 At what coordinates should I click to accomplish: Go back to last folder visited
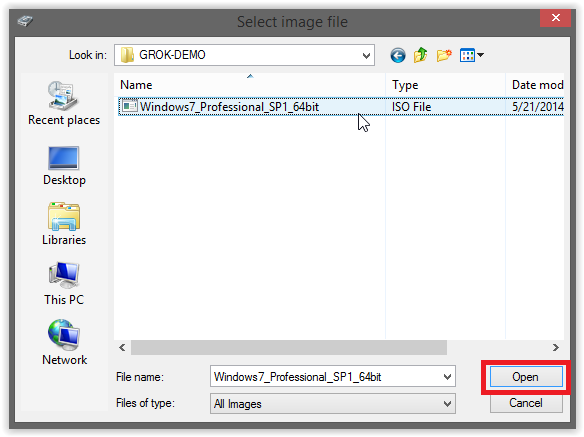[x=398, y=56]
